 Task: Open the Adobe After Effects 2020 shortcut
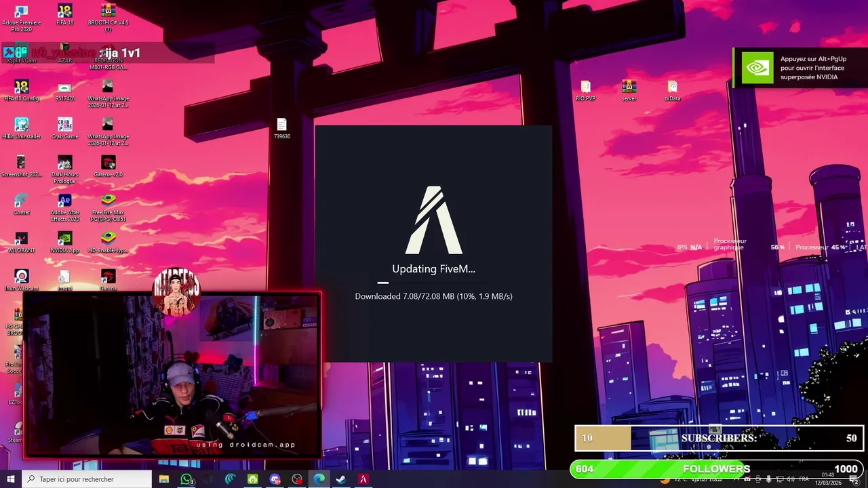64,208
